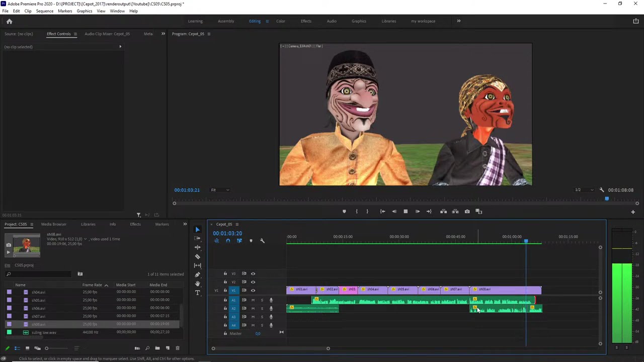Mute audio track A1
This screenshot has height=362, width=644.
point(253,300)
